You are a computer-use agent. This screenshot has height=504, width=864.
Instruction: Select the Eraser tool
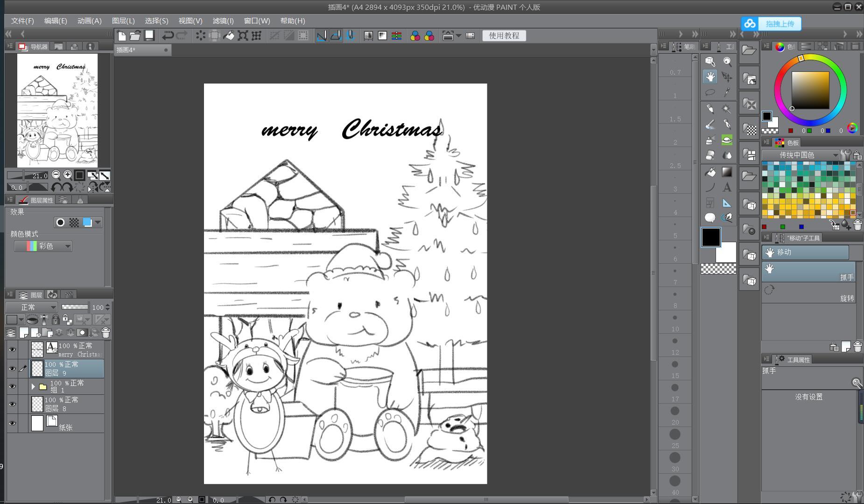point(710,155)
